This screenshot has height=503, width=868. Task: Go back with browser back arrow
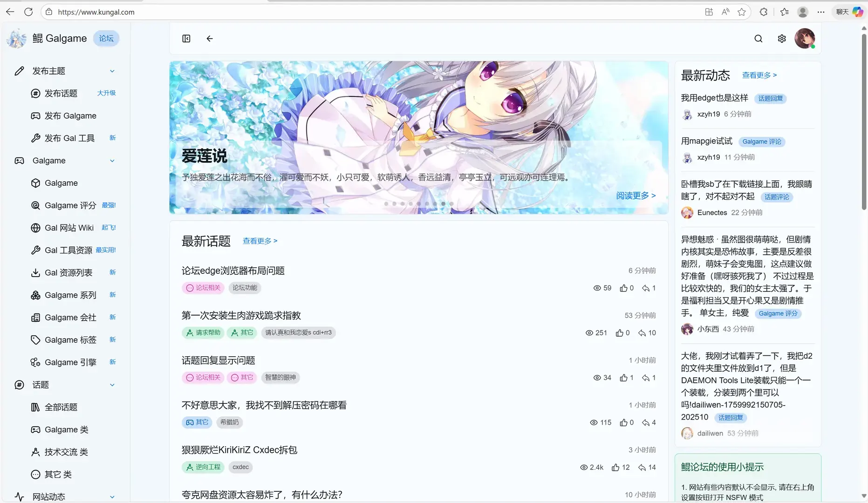(x=10, y=12)
